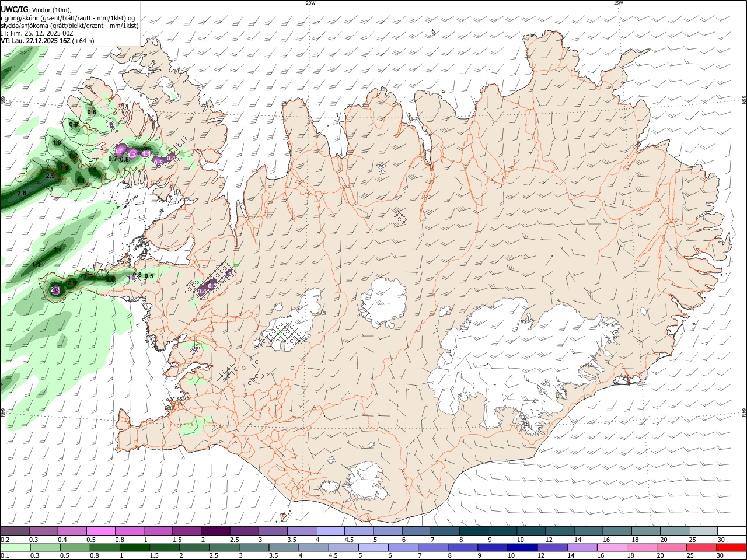Image resolution: width=747 pixels, height=560 pixels.
Task: Select rain legend swatch between 2 and 2.5
Action: (194, 547)
